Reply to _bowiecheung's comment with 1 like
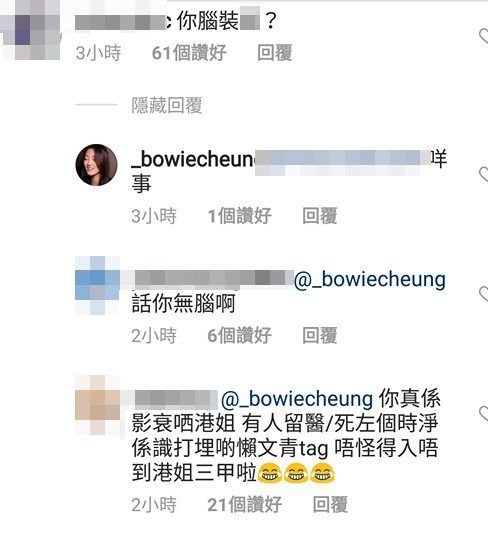 coord(320,216)
